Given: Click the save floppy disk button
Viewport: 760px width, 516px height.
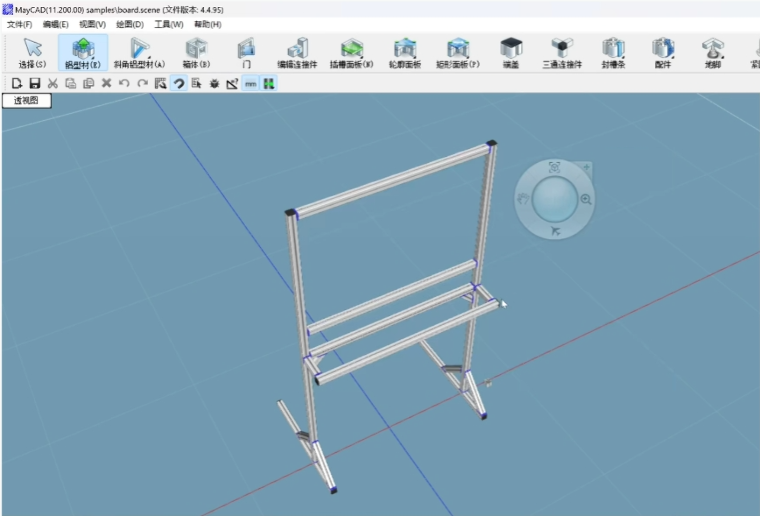Looking at the screenshot, I should coord(35,84).
